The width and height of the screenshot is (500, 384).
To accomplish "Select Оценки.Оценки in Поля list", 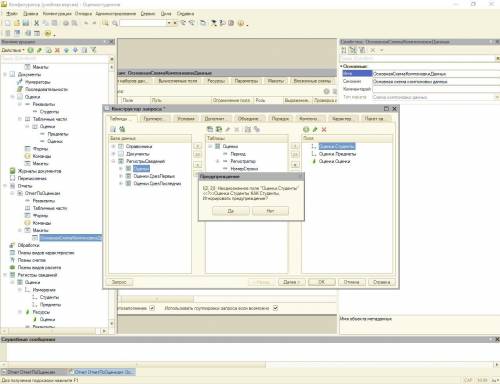I will tap(334, 161).
